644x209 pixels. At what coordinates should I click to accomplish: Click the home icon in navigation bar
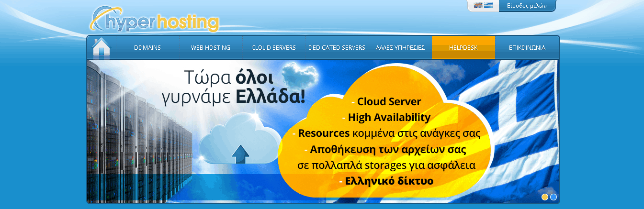tap(101, 47)
